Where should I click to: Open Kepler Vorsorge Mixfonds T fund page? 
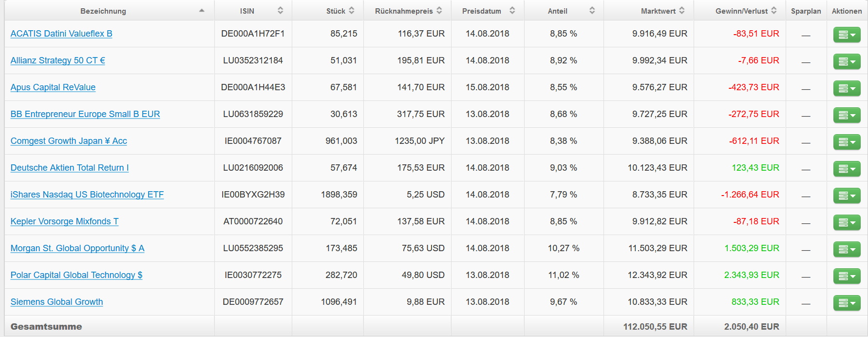[x=64, y=221]
